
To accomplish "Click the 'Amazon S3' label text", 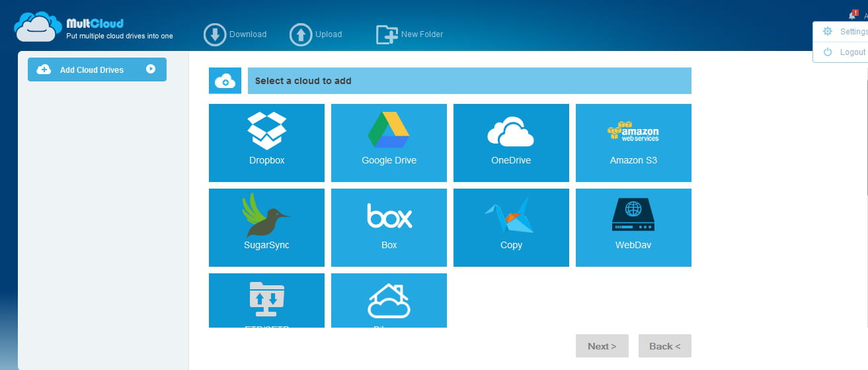I will pyautogui.click(x=633, y=160).
